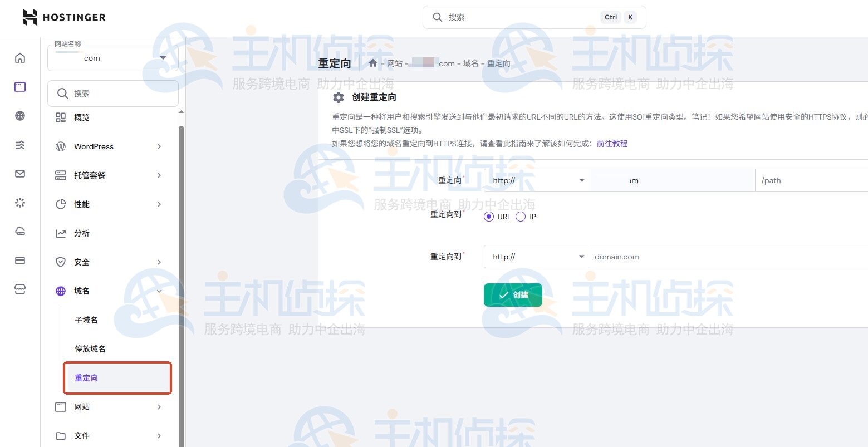The height and width of the screenshot is (447, 868).
Task: Click the green 创建 create button
Action: tap(512, 295)
